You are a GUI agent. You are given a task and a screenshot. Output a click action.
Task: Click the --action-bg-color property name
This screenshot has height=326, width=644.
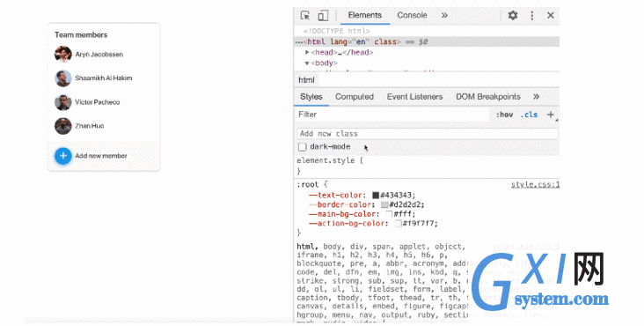click(x=347, y=224)
